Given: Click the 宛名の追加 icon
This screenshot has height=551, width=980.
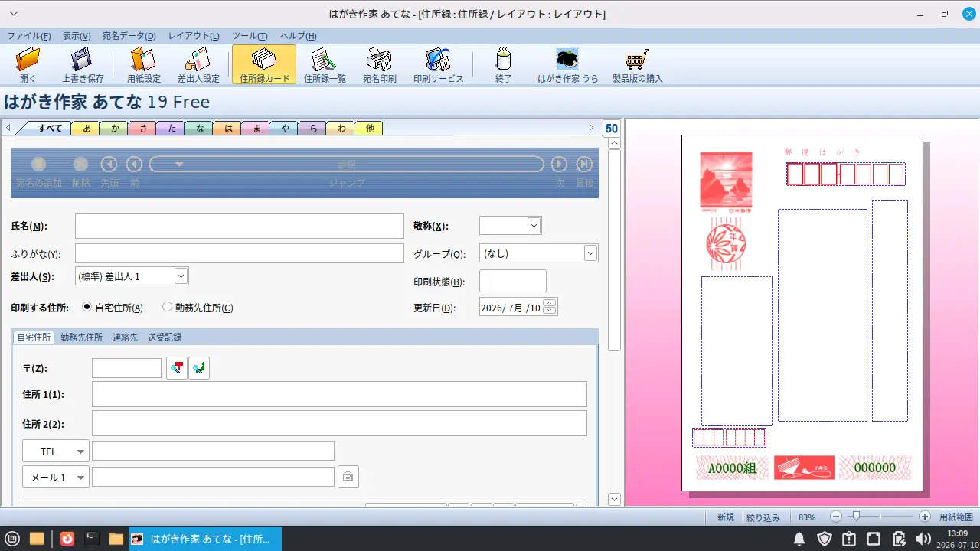Looking at the screenshot, I should pyautogui.click(x=38, y=164).
